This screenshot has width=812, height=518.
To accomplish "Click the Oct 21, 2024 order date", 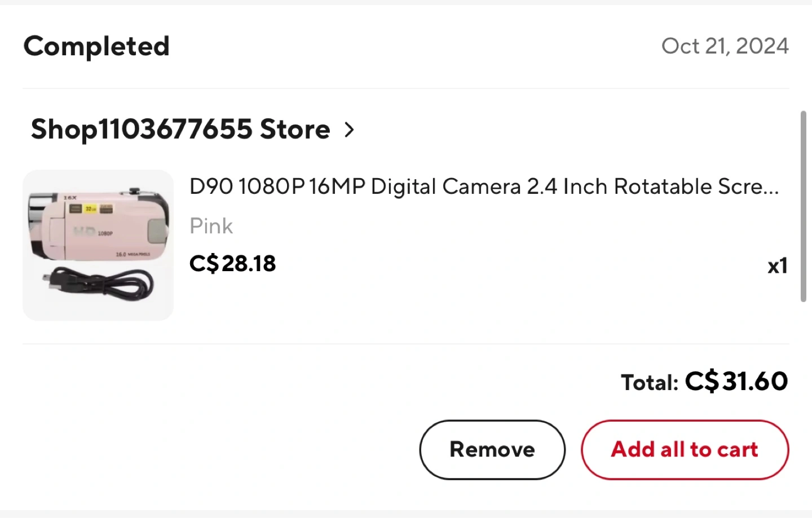I will point(725,46).
